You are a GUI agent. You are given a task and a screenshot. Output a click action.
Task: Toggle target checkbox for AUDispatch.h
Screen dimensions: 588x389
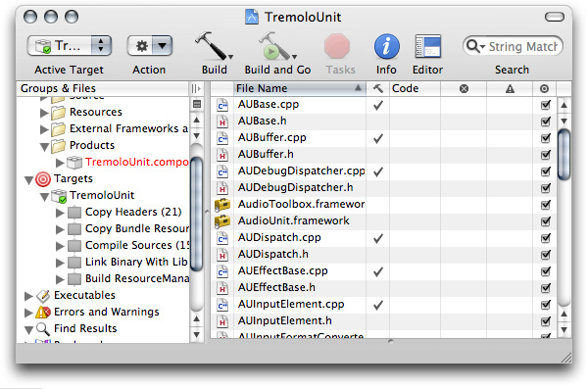546,255
